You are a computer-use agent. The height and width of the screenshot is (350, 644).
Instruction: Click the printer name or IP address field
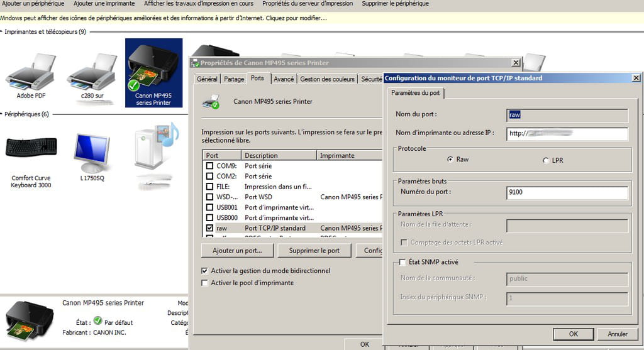point(567,133)
